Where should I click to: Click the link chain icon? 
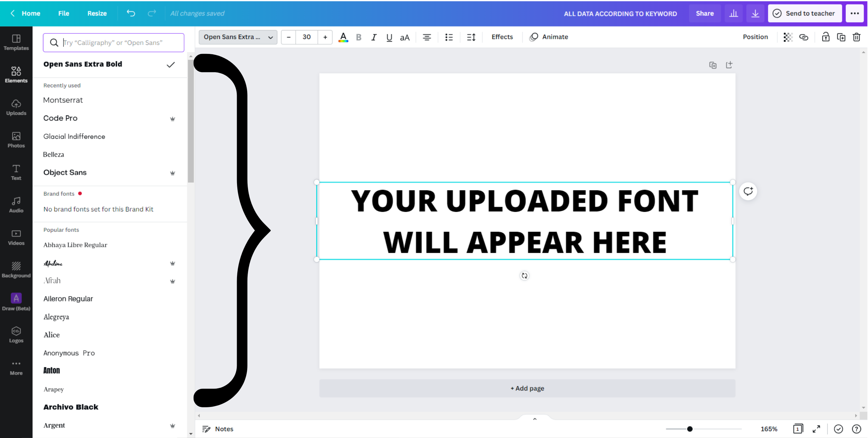804,37
